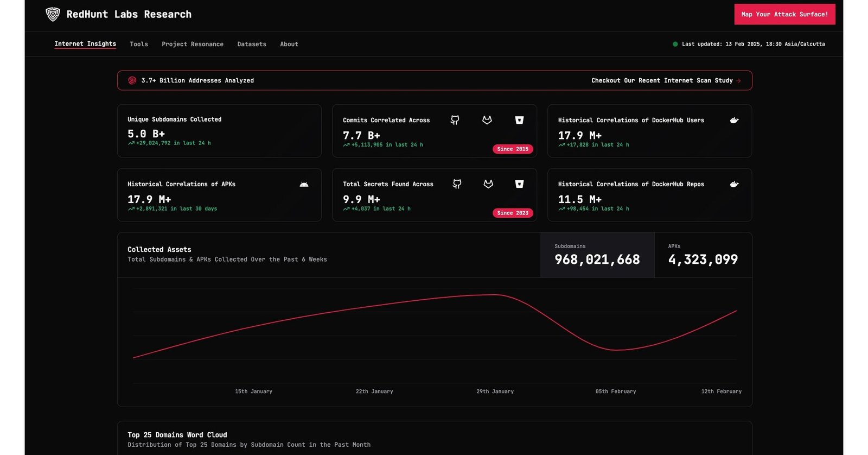Click the 05th February axis label
This screenshot has height=455, width=868.
[616, 391]
